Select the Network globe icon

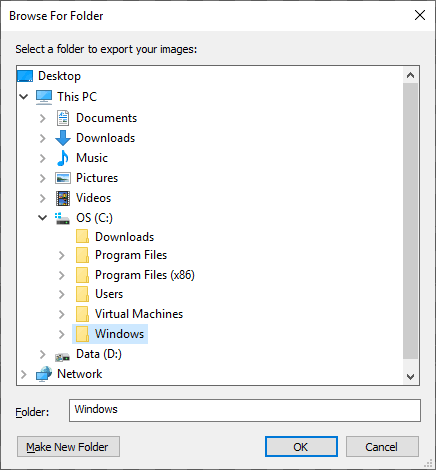coord(44,374)
